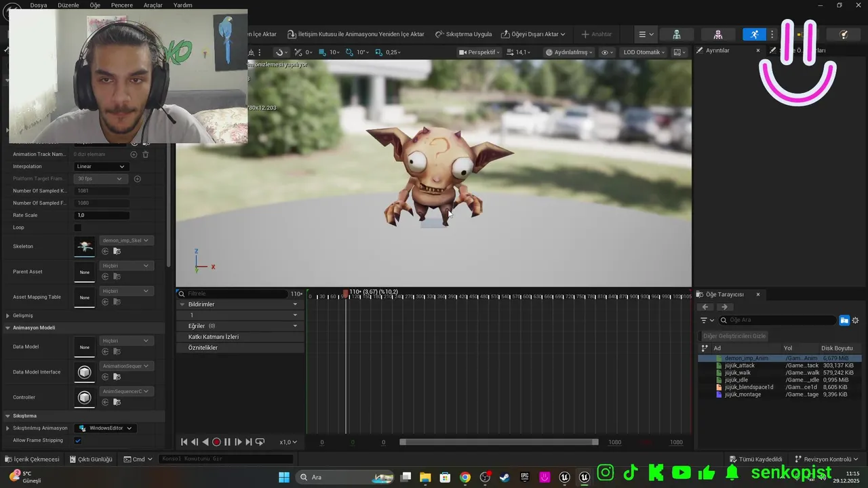
Task: Launch Epic Games from the taskbar
Action: click(525, 477)
